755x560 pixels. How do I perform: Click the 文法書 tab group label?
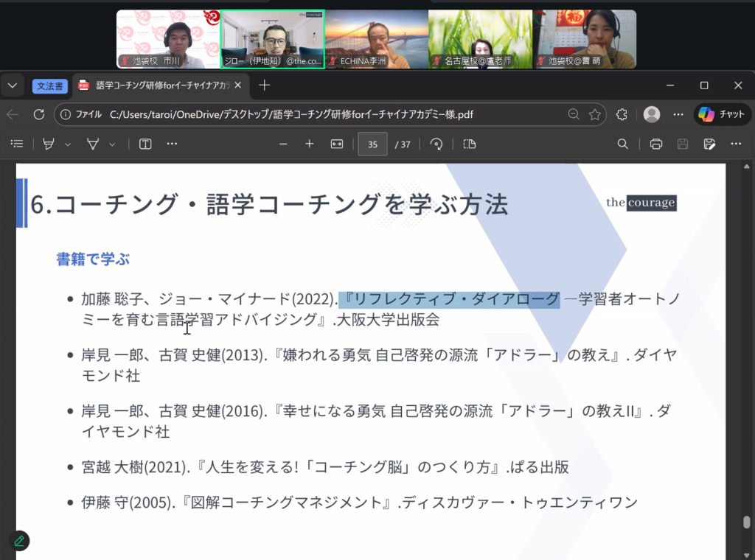pyautogui.click(x=50, y=85)
